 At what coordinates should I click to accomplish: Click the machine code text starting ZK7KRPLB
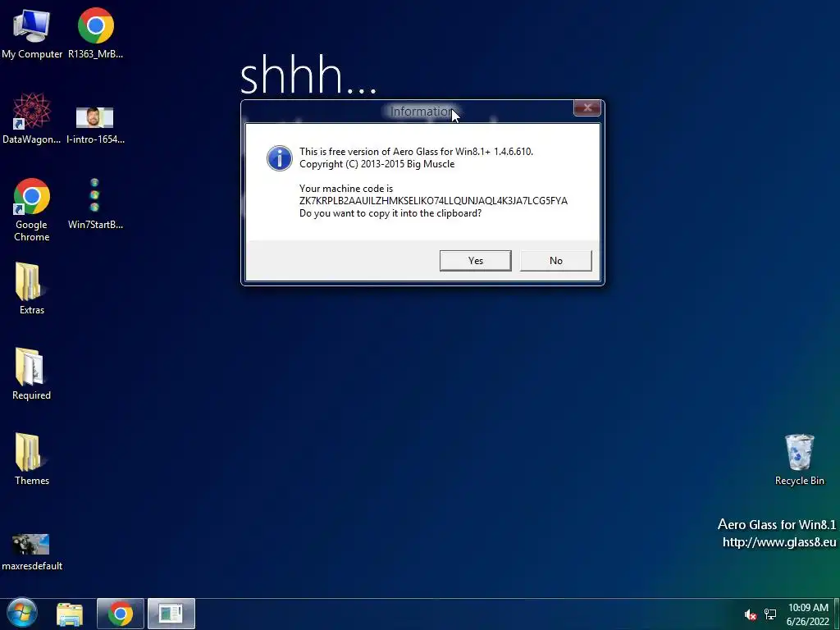[x=433, y=201]
